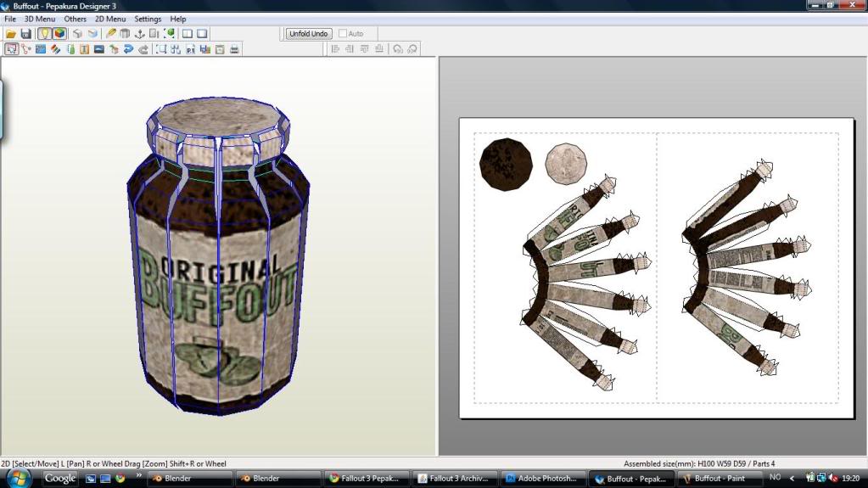Open the File menu
The height and width of the screenshot is (488, 868).
10,19
